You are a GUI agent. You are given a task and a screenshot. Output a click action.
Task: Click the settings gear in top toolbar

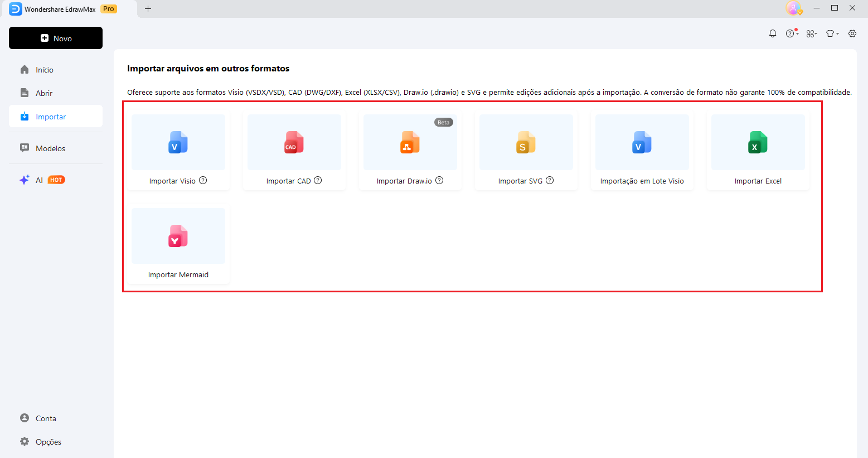point(852,33)
